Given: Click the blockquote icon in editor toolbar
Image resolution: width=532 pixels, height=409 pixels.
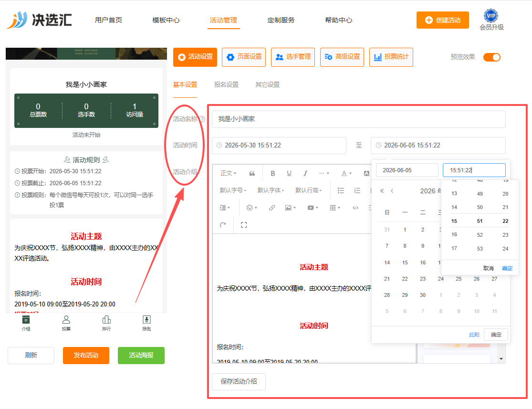Looking at the screenshot, I should 252,173.
